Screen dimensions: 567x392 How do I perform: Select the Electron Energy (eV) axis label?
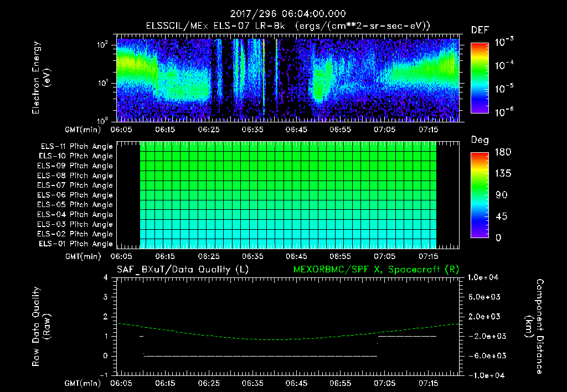click(41, 78)
